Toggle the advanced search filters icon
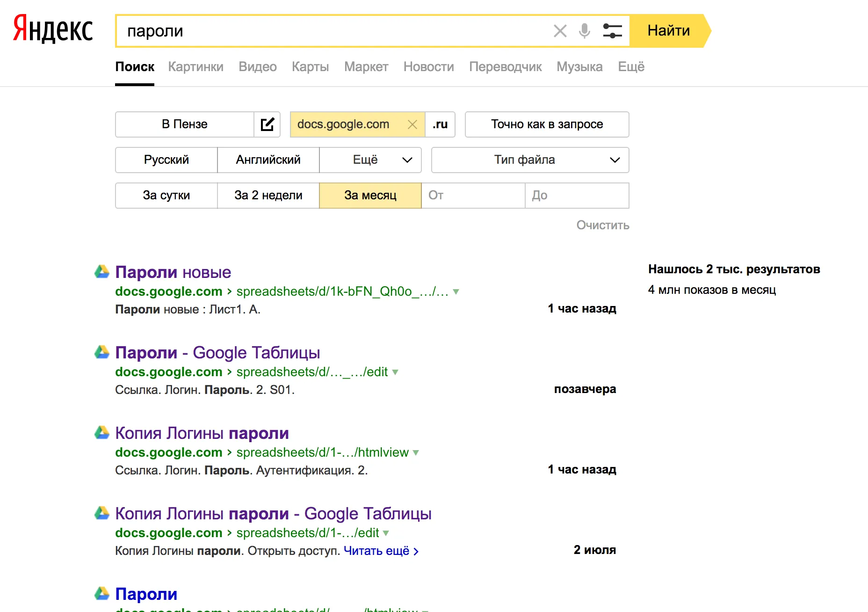The width and height of the screenshot is (868, 612). point(612,31)
